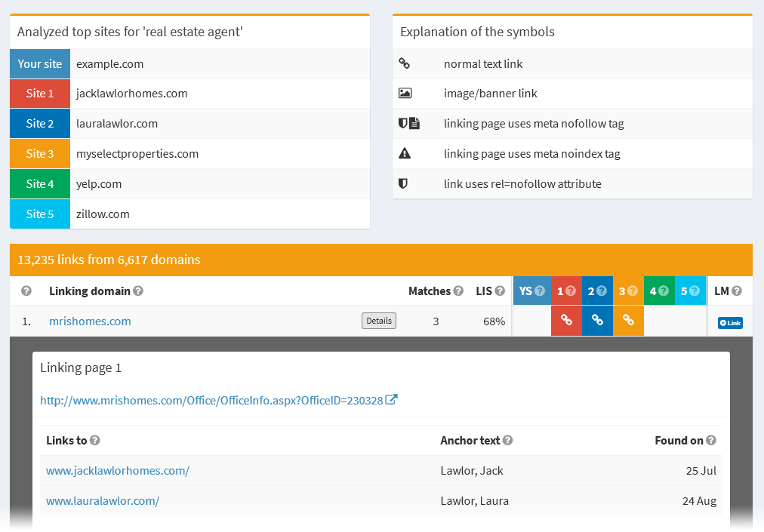This screenshot has height=532, width=764.
Task: Click the help icon beside Anchor text
Action: point(507,440)
